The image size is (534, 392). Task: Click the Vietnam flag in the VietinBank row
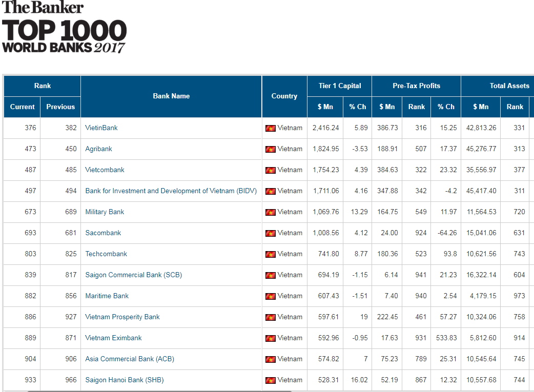(271, 128)
